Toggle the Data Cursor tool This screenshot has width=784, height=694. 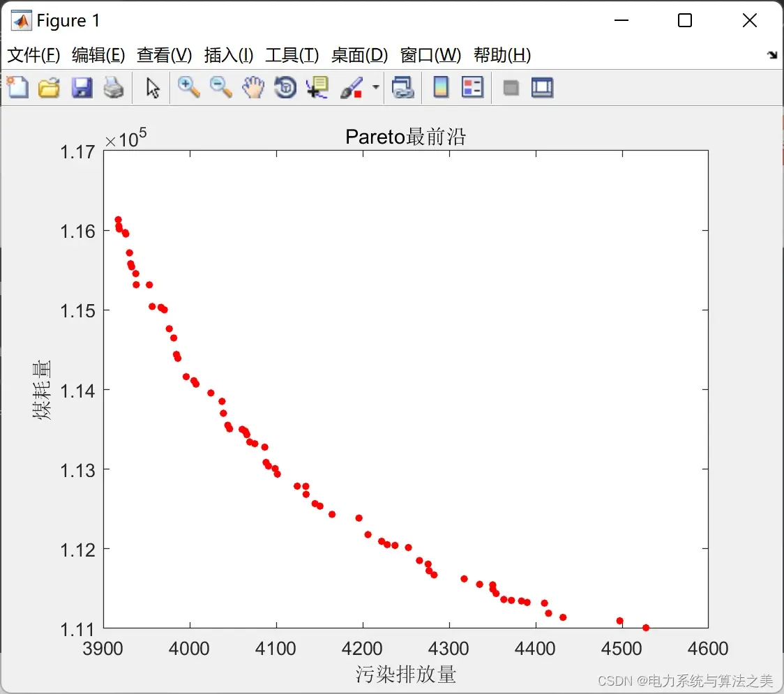(x=317, y=87)
